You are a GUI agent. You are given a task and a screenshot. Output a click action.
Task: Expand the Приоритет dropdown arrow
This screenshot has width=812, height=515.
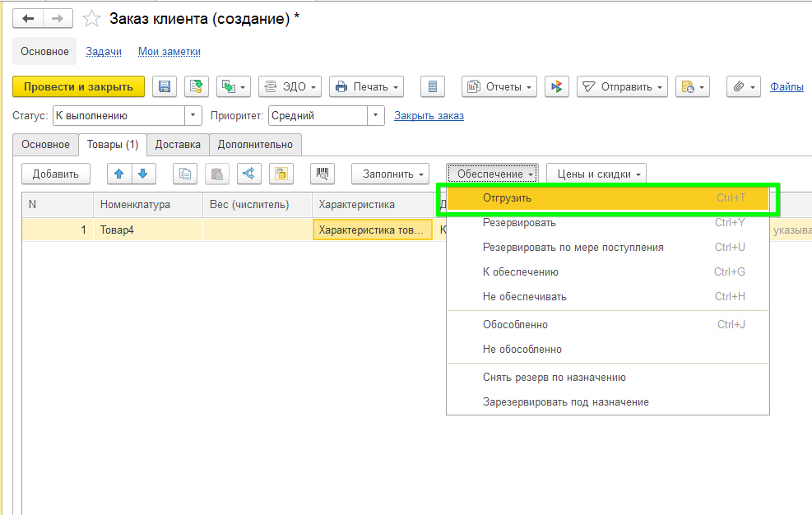pos(375,115)
